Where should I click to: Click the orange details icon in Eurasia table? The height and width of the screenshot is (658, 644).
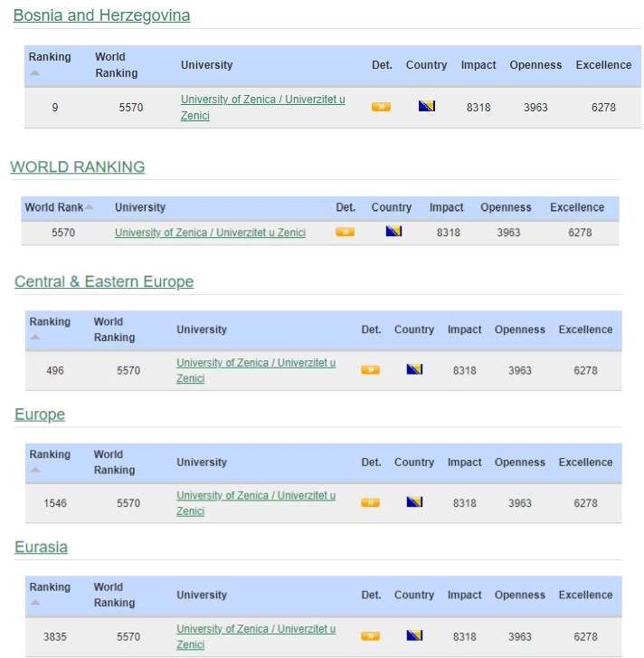click(x=370, y=635)
